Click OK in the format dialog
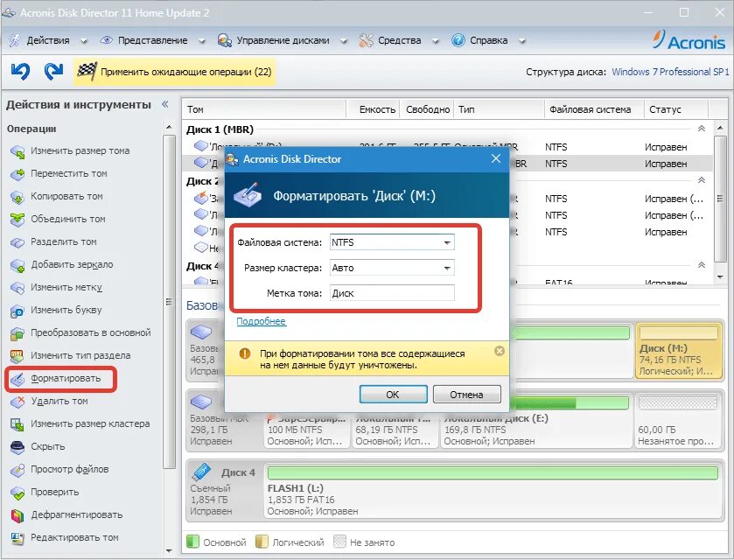 (393, 395)
